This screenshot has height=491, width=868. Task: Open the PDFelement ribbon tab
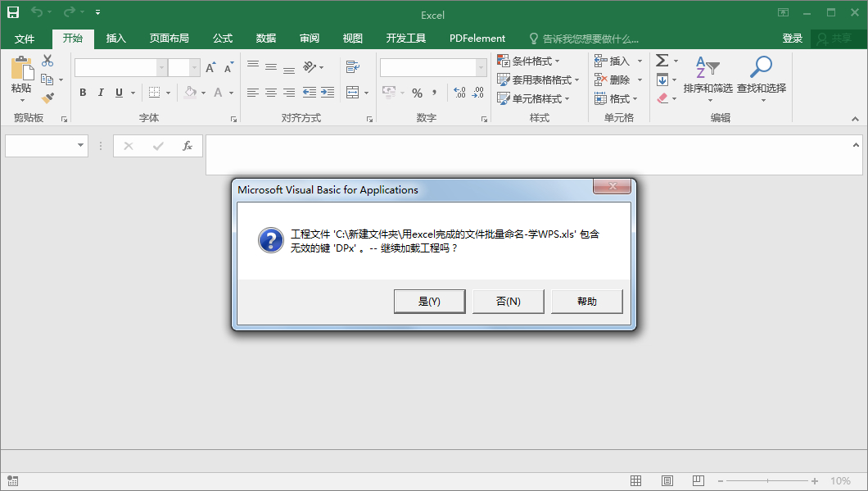click(477, 38)
